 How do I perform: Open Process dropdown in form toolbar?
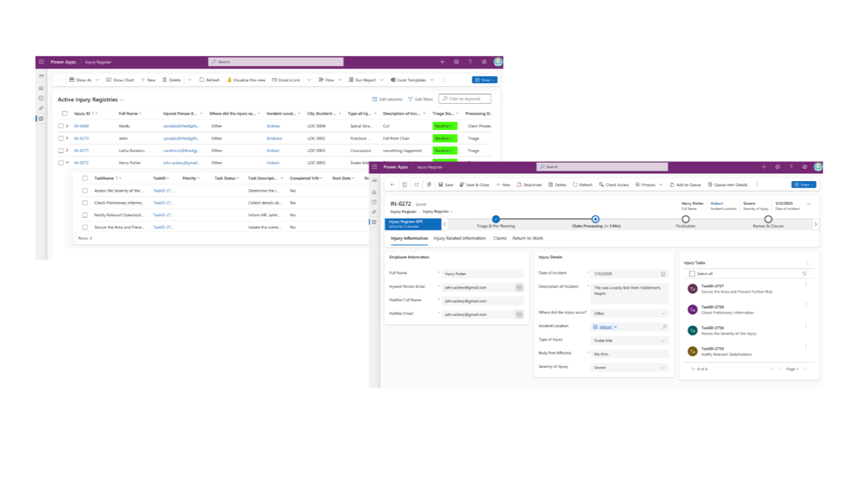(661, 184)
